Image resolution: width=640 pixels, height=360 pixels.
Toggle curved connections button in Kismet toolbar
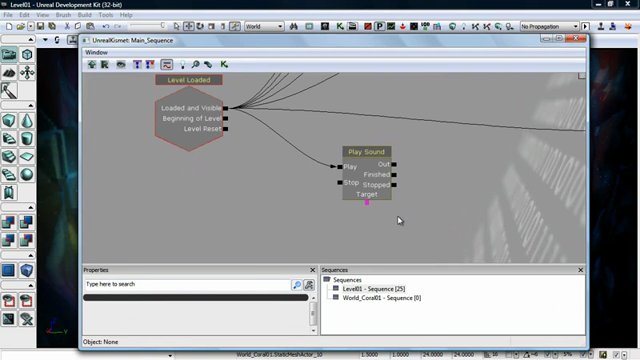click(x=167, y=64)
